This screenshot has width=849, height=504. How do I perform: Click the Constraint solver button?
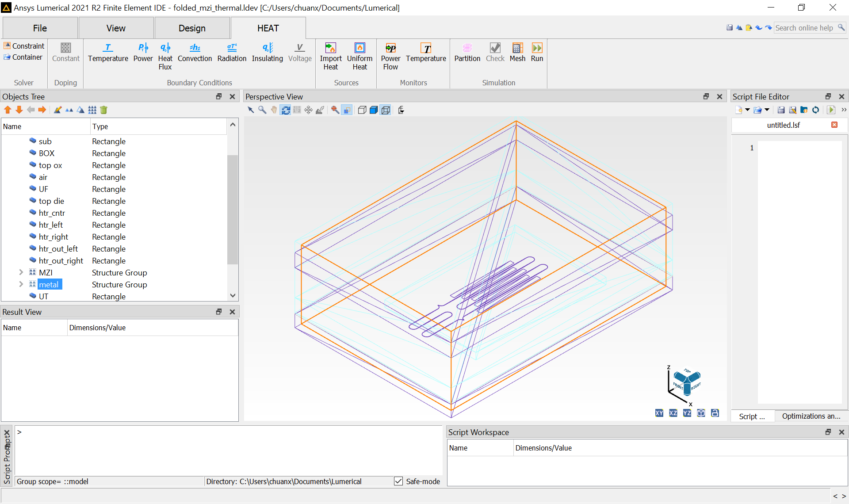(24, 46)
